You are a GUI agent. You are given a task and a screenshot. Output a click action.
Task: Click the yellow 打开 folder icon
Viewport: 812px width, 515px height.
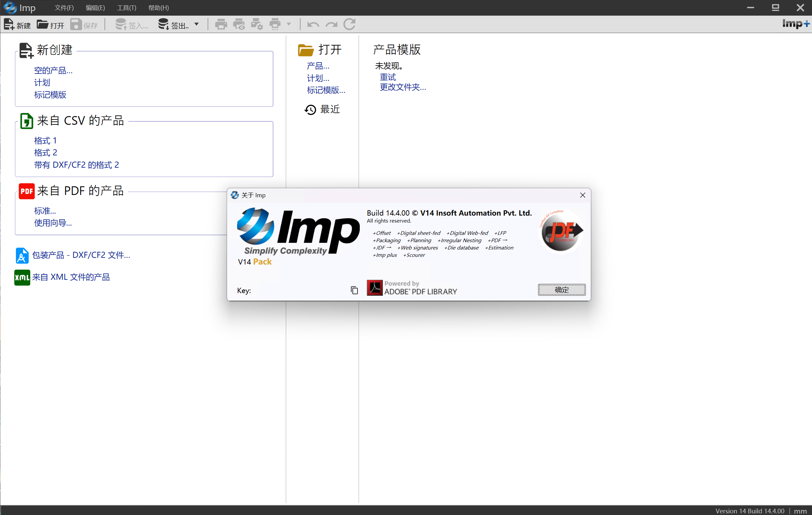(306, 50)
